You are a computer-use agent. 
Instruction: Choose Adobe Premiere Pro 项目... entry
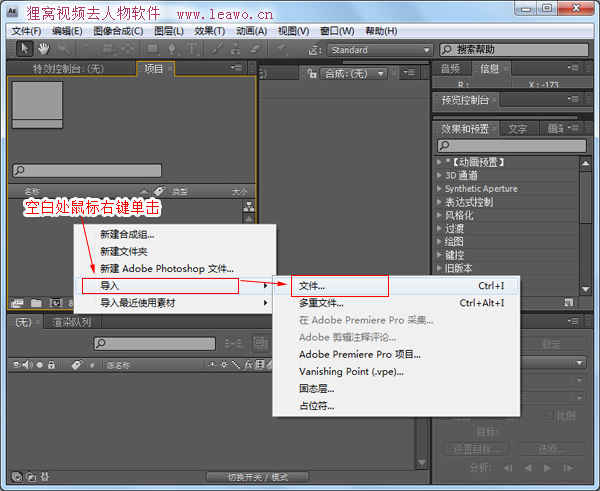click(x=396, y=354)
